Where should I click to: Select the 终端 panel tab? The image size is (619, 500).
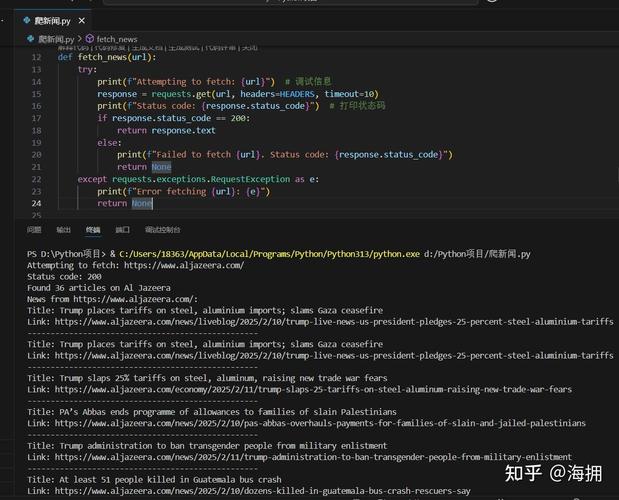(x=93, y=230)
